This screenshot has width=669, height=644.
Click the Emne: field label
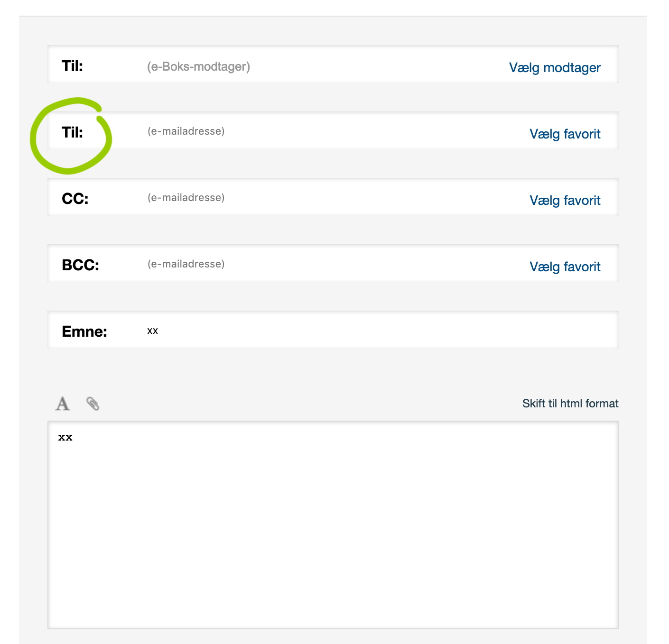[84, 331]
